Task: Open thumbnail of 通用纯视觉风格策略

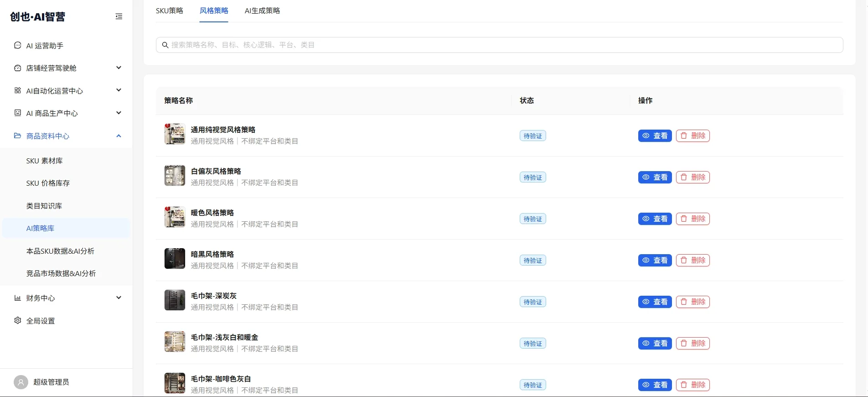Action: tap(175, 134)
